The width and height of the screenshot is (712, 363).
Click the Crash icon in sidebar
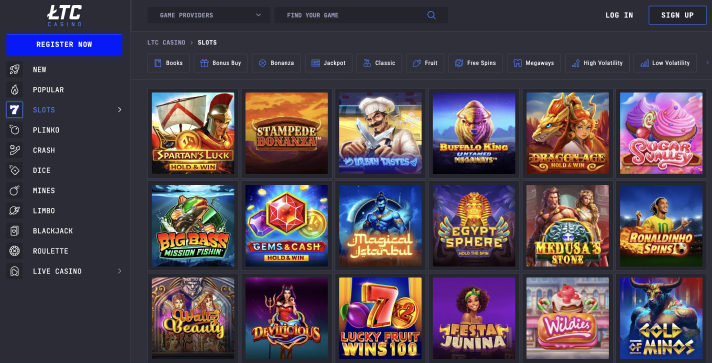pos(15,150)
